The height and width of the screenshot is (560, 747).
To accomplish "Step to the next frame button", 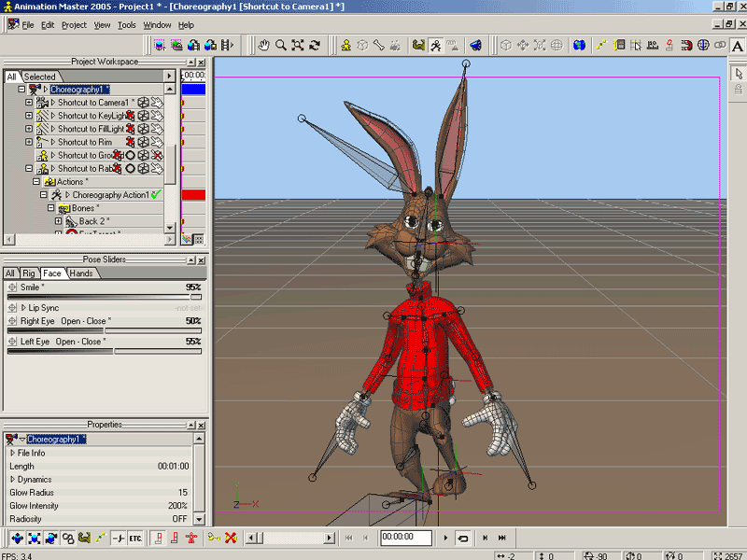I will tap(485, 539).
